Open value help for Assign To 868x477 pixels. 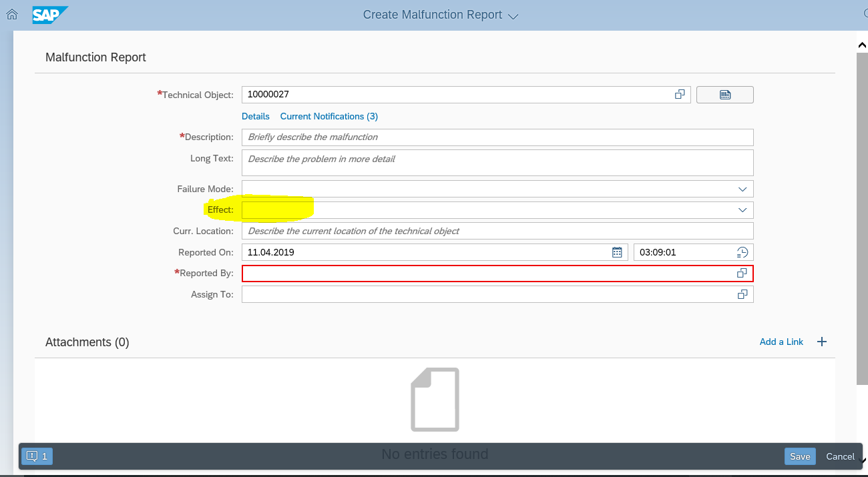742,294
